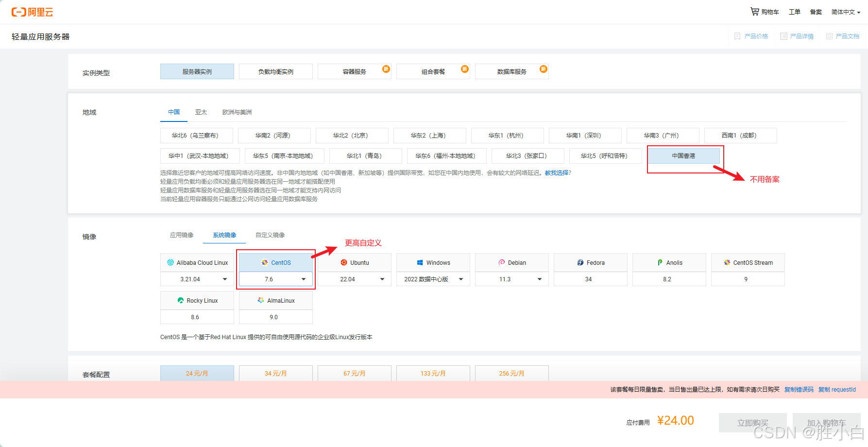The image size is (868, 447).
Task: Click the 产品文档 icon
Action: tap(829, 36)
